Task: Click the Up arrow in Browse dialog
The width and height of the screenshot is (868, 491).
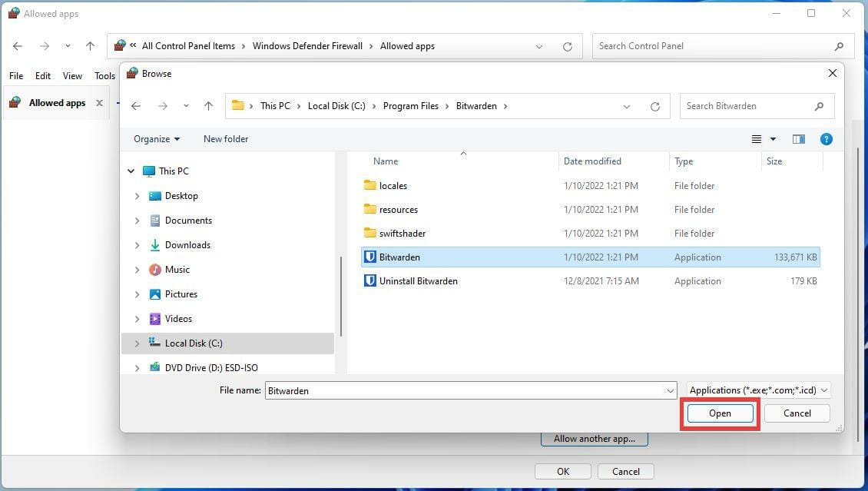Action: 208,106
